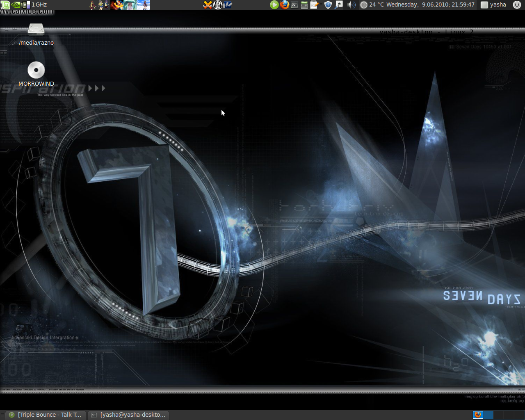The width and height of the screenshot is (525, 420).
Task: Select the MORROWIND disc desktop icon
Action: [x=36, y=71]
